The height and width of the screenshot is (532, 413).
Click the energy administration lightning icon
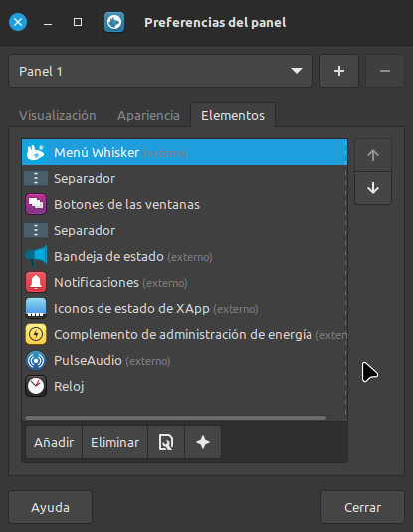tap(36, 334)
